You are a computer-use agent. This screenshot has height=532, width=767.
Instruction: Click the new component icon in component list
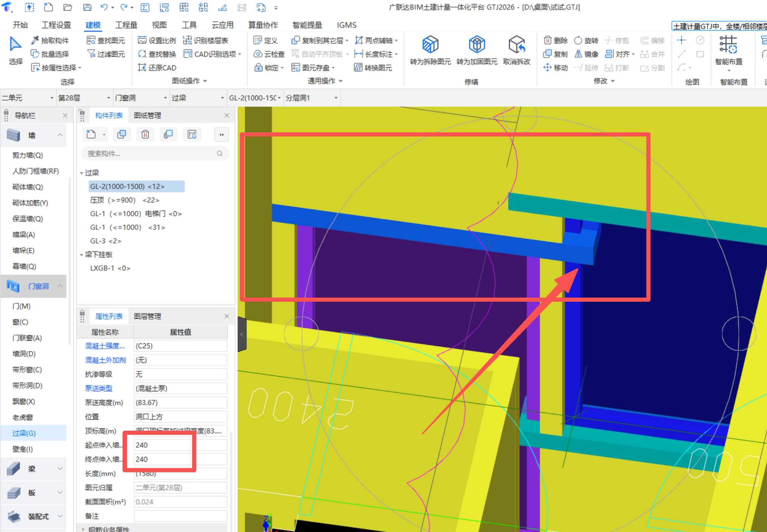(91, 135)
